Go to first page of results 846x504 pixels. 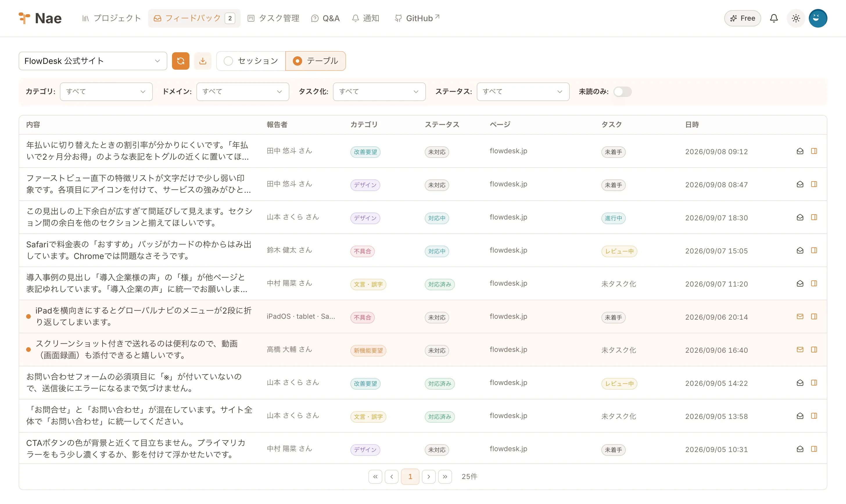(x=375, y=476)
